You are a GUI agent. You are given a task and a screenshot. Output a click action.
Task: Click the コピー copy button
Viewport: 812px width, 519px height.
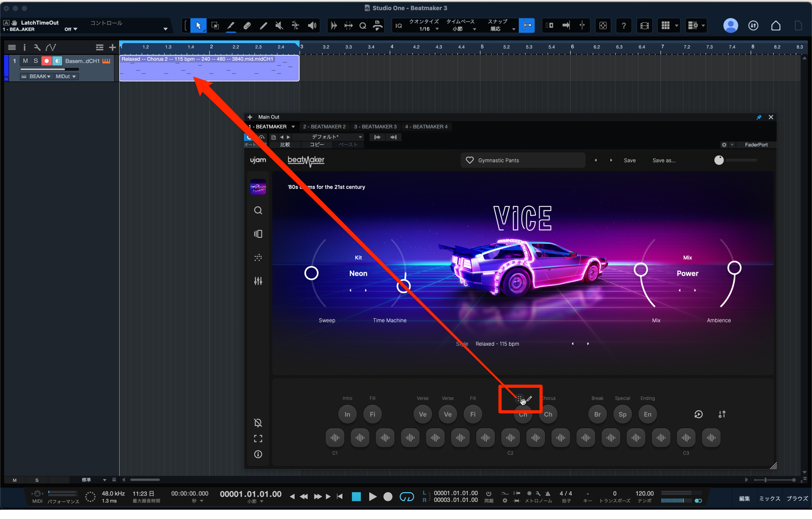[x=317, y=145]
